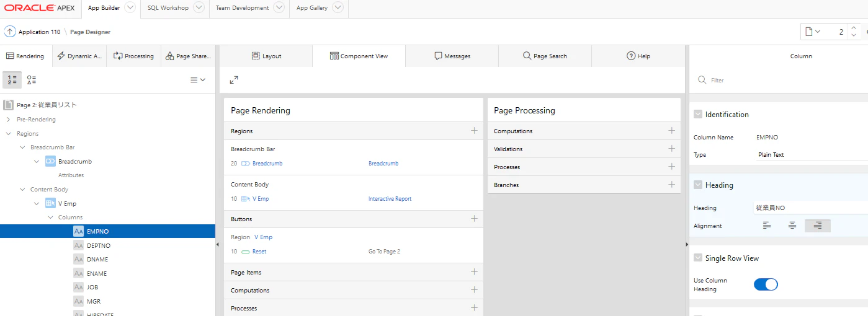Viewport: 868px width, 316px height.
Task: Open App Gallery dropdown arrow
Action: tap(338, 7)
